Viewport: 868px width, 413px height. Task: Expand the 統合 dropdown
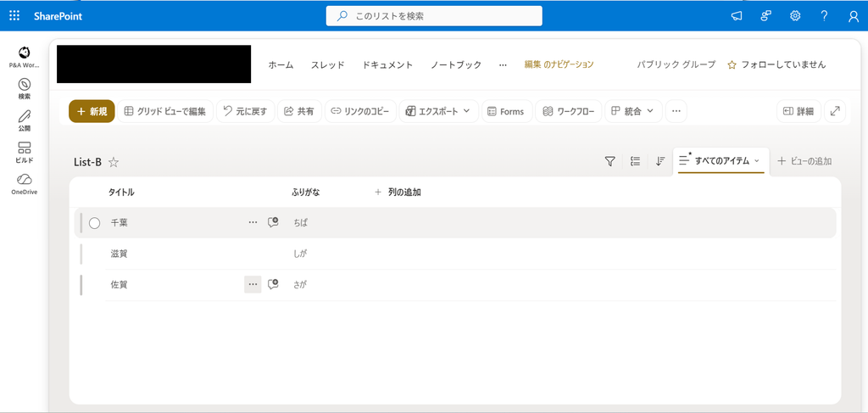point(633,111)
